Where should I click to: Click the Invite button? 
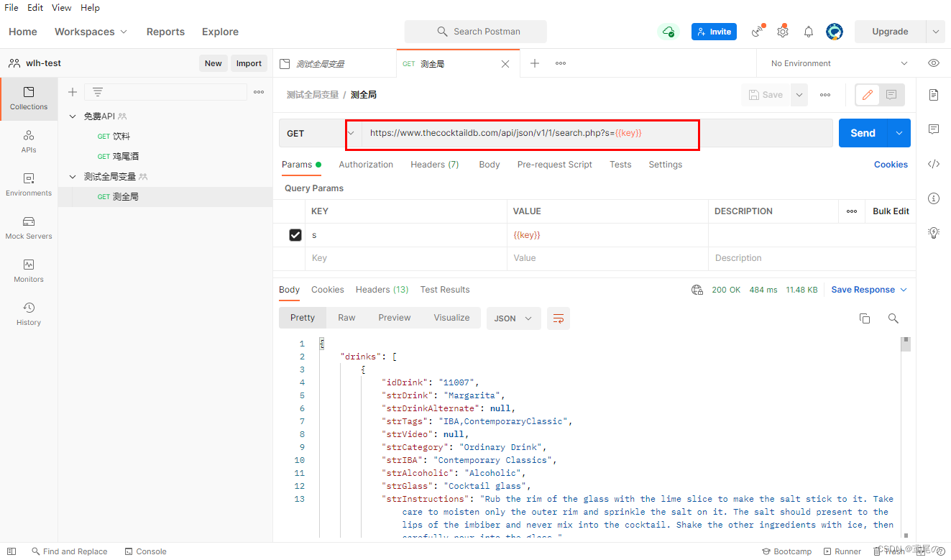714,32
